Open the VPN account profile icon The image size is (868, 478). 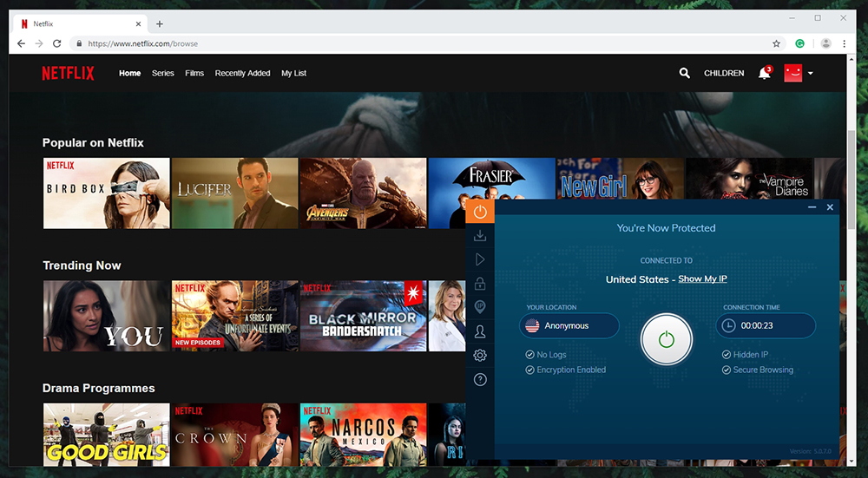[480, 331]
